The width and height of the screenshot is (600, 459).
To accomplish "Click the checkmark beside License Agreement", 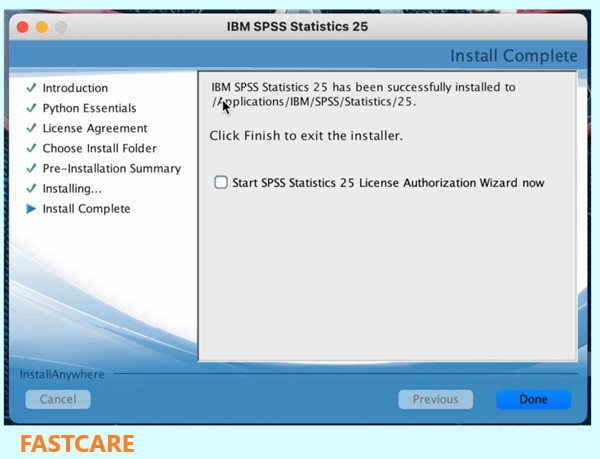I will [x=31, y=128].
